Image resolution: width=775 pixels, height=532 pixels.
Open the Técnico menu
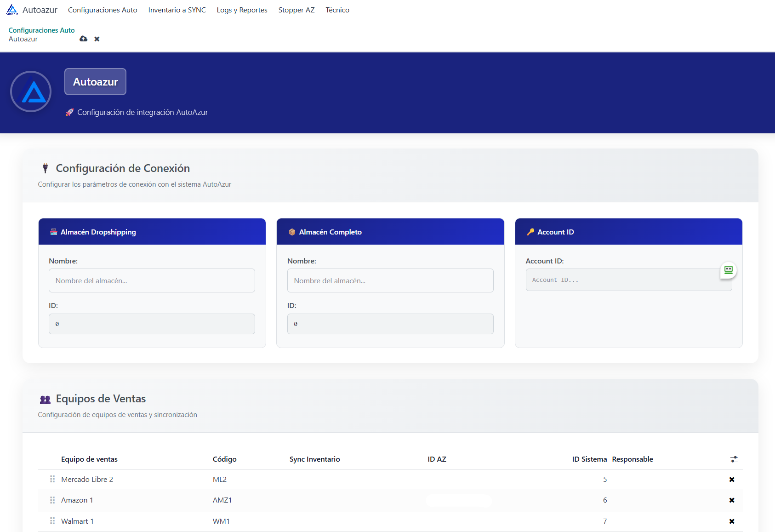point(337,10)
